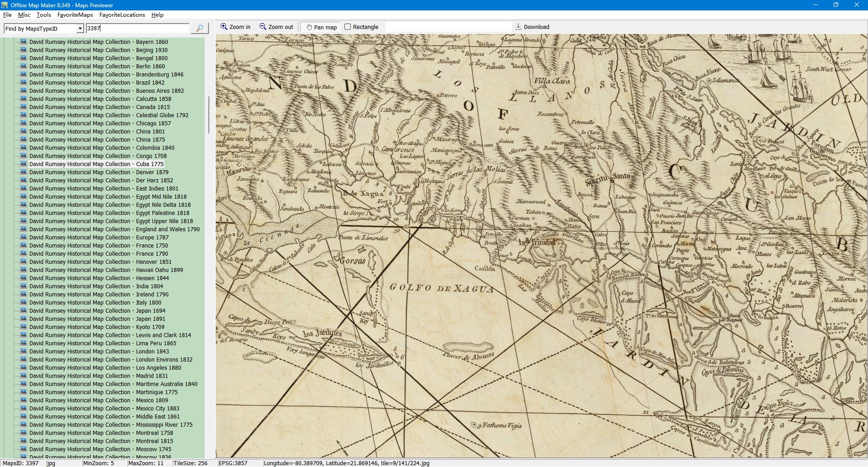Click the magnifier search button

coord(199,29)
